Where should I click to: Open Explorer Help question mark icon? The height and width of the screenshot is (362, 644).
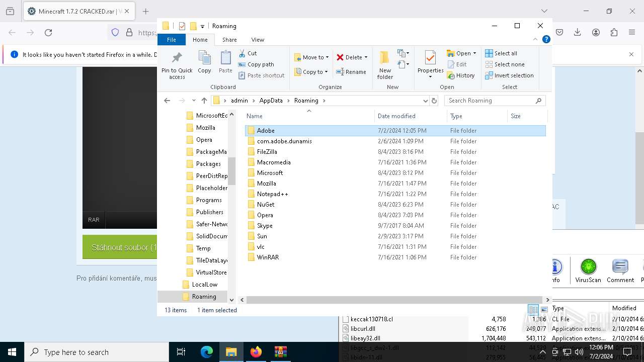tap(546, 39)
